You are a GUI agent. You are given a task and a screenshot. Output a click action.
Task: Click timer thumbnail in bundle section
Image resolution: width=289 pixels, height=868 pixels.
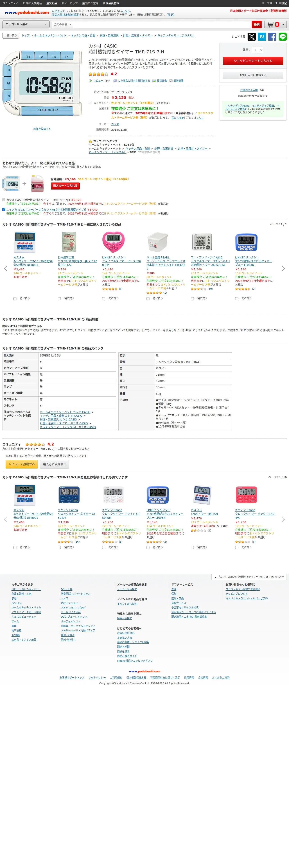pos(11,184)
